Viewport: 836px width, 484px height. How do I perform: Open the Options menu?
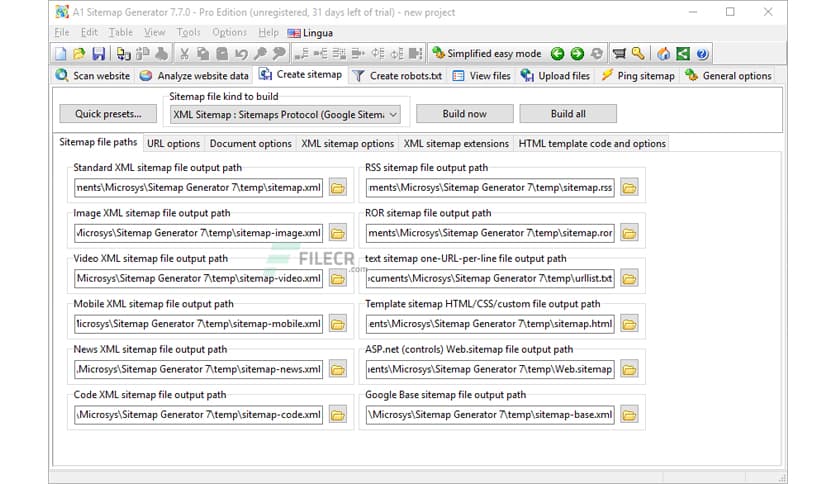(229, 33)
